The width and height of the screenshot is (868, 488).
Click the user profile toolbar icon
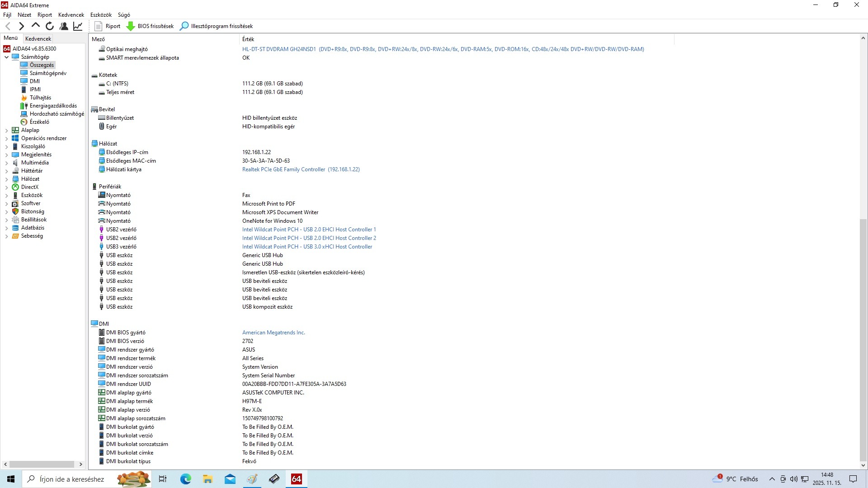64,26
